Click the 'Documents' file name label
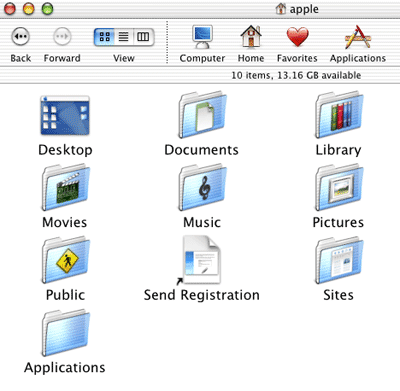 [x=202, y=150]
